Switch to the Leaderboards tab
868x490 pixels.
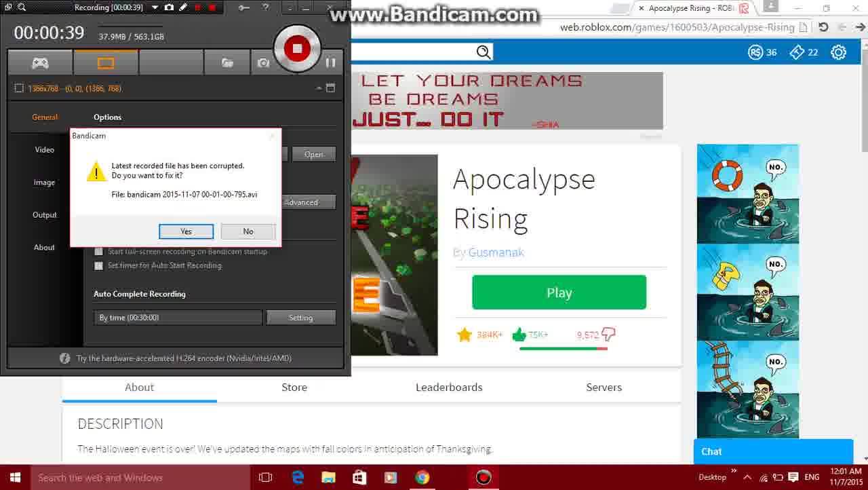pyautogui.click(x=449, y=388)
